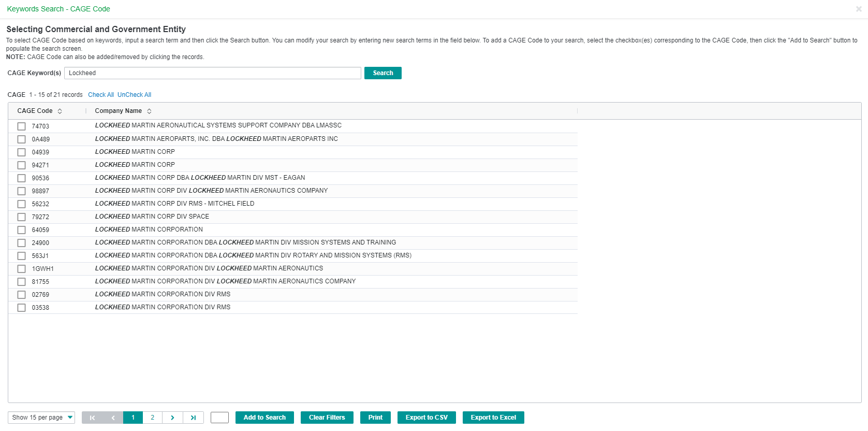Click Add to Search button
This screenshot has width=868, height=431.
click(264, 418)
